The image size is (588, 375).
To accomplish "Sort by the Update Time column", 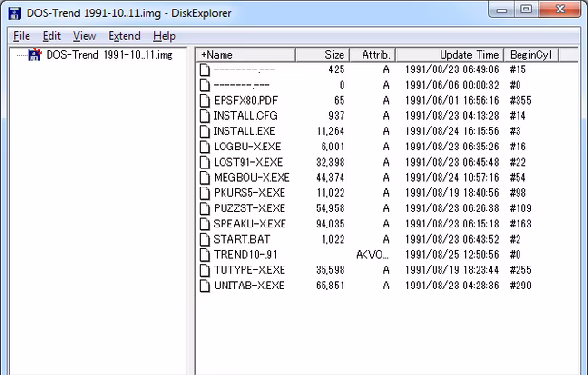I will coord(450,55).
